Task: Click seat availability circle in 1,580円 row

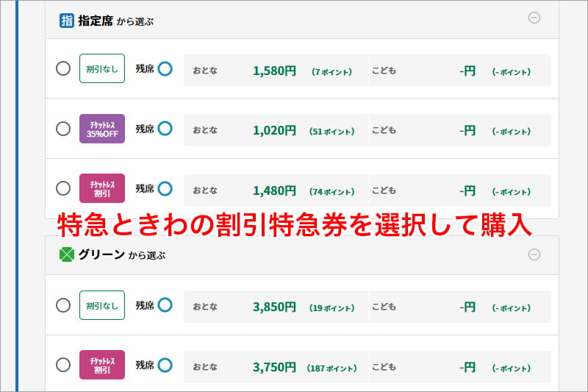Action: (165, 68)
